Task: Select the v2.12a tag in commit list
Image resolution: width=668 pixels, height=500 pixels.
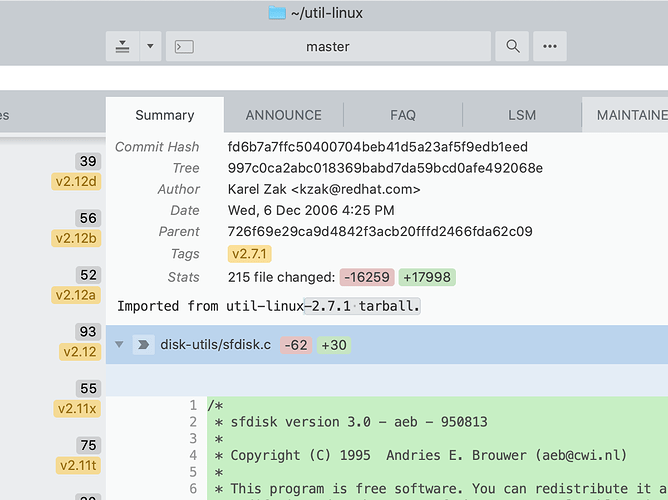Action: [76, 295]
